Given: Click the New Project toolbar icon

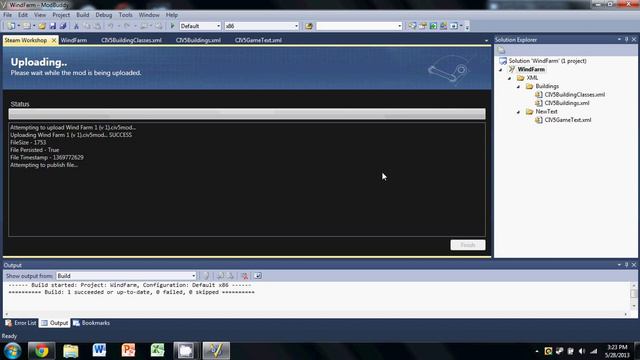Looking at the screenshot, I should (11, 26).
